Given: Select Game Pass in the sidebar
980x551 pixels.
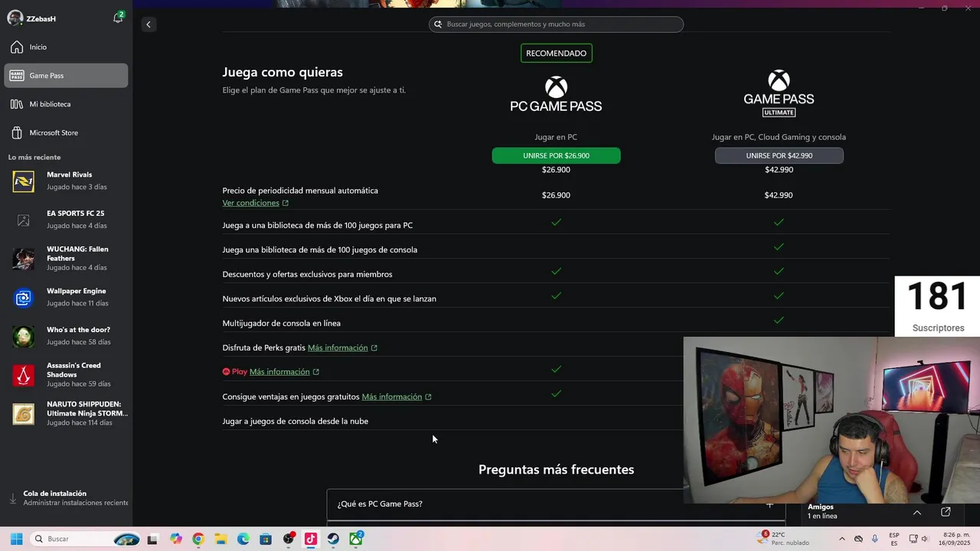Looking at the screenshot, I should (x=66, y=76).
